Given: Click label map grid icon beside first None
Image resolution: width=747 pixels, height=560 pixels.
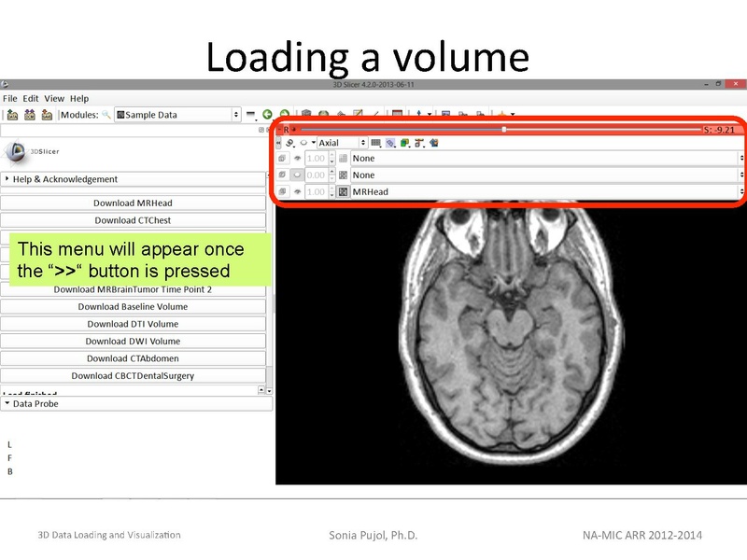Looking at the screenshot, I should 343,159.
